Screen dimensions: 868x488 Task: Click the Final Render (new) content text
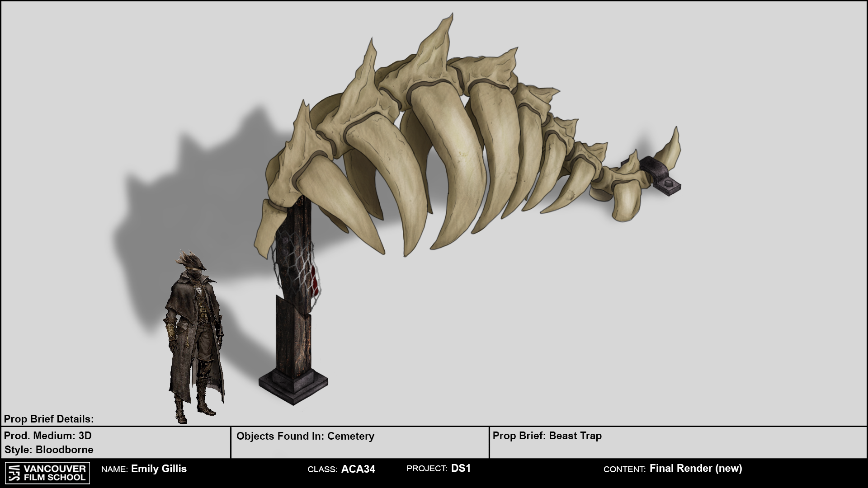click(695, 468)
